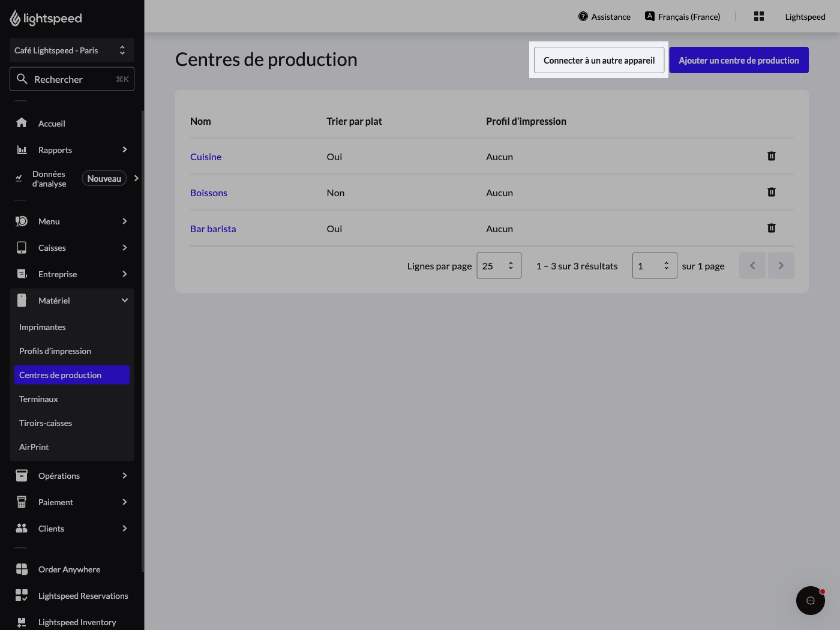Viewport: 840px width, 630px height.
Task: Click the Assistance link text
Action: pos(611,17)
